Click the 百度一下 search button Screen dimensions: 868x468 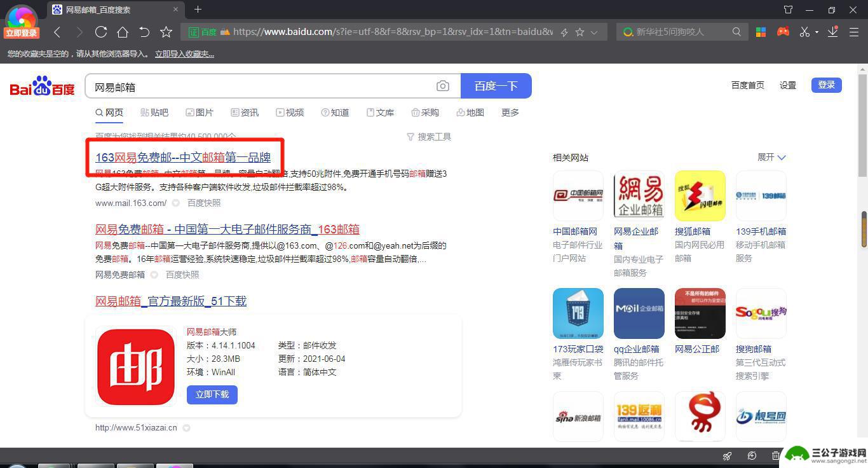[496, 86]
